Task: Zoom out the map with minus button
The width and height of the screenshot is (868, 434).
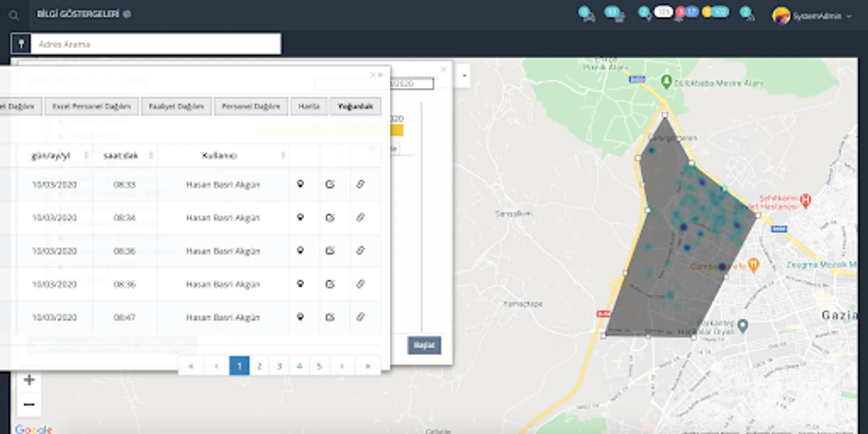Action: (x=29, y=404)
